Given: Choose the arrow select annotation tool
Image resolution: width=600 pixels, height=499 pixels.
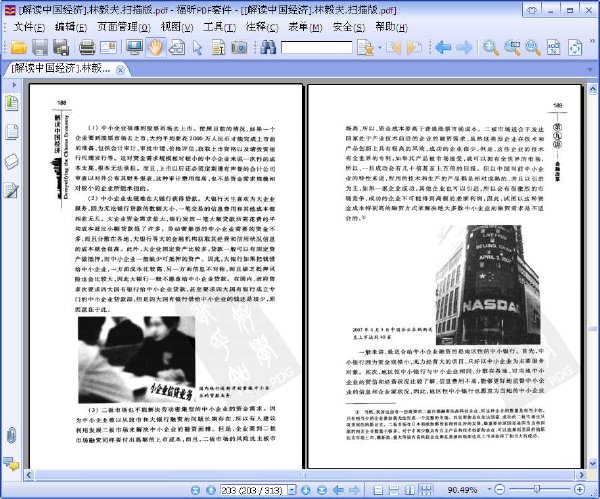Looking at the screenshot, I should [x=197, y=48].
